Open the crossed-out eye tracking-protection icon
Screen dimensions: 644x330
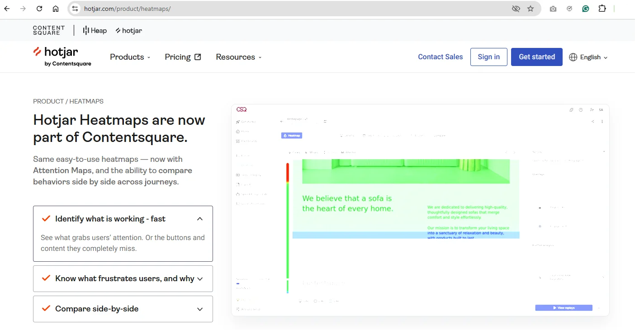pos(516,9)
